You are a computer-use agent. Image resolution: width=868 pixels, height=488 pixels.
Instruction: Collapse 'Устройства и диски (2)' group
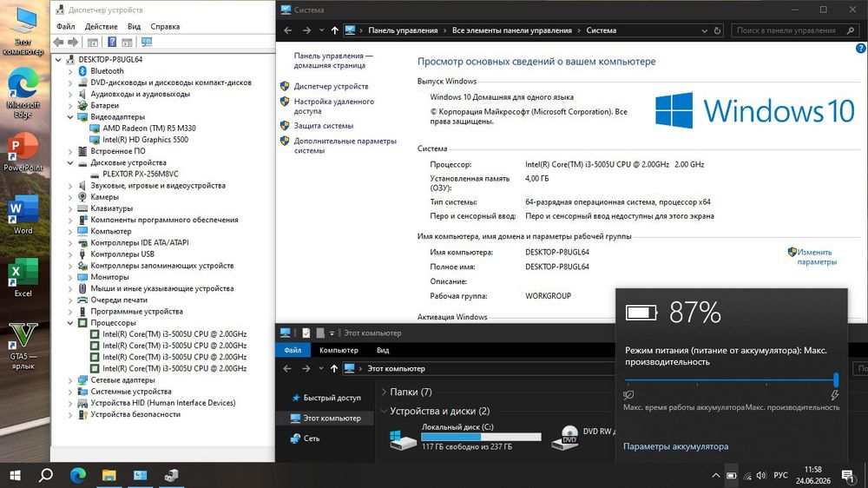pyautogui.click(x=385, y=411)
